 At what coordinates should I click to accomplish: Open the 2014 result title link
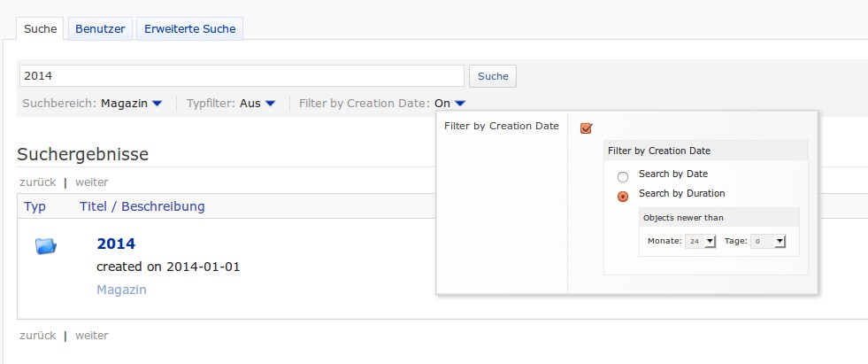[116, 244]
